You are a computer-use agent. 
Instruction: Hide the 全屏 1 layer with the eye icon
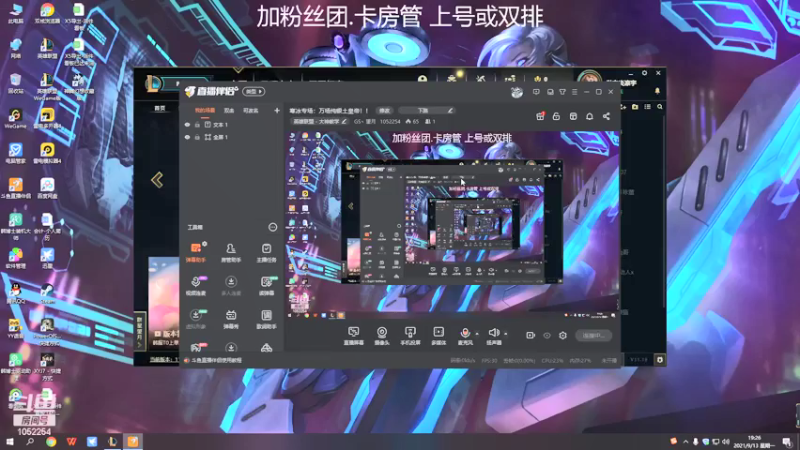tap(187, 137)
